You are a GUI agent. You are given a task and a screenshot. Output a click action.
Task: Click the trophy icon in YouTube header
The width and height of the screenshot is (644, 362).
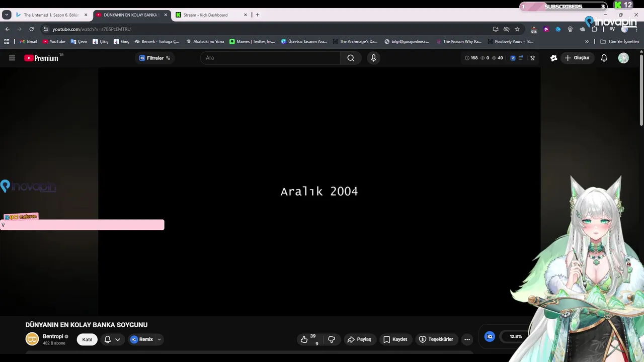[x=532, y=58]
